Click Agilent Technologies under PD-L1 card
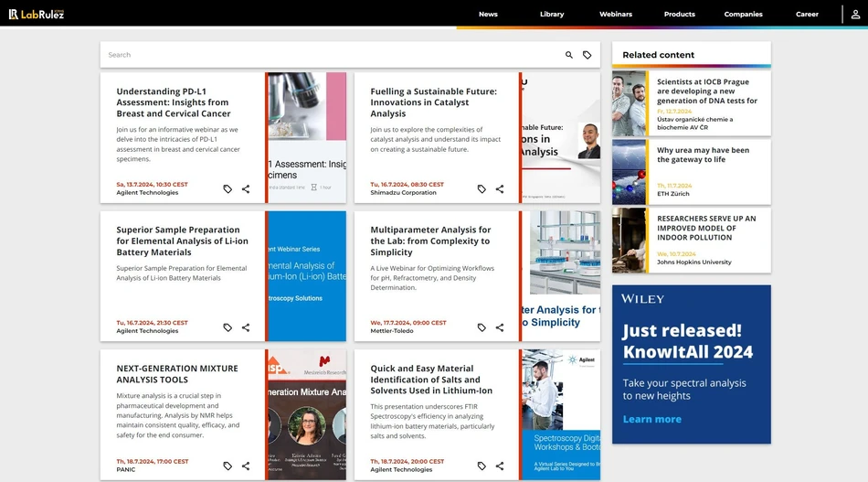The height and width of the screenshot is (482, 868). click(x=147, y=193)
